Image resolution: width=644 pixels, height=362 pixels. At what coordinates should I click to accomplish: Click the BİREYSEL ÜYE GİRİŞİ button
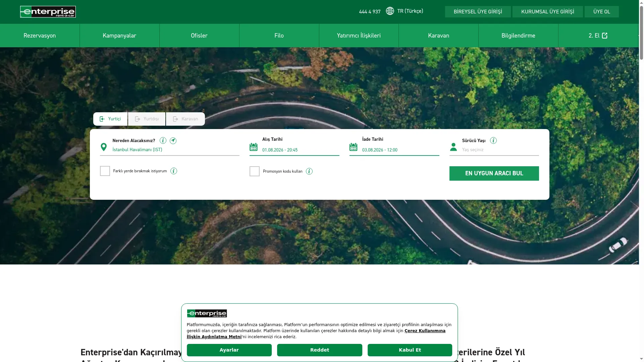click(478, 12)
